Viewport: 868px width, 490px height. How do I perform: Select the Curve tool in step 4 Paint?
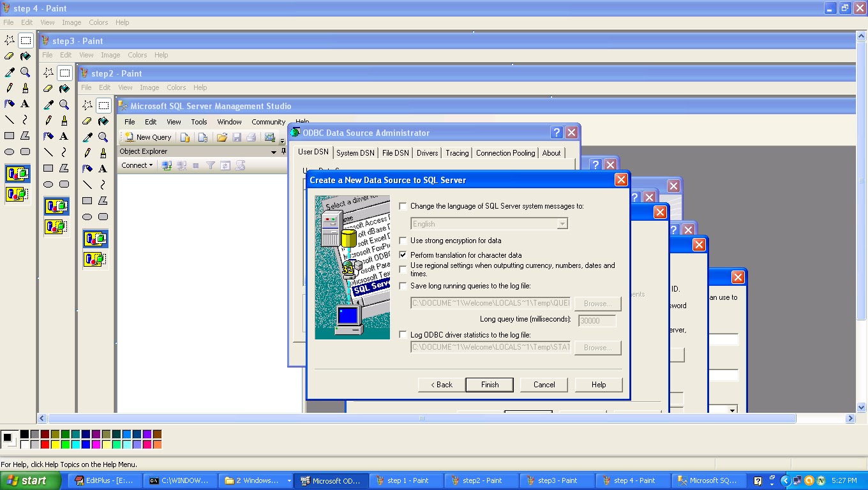coord(26,120)
